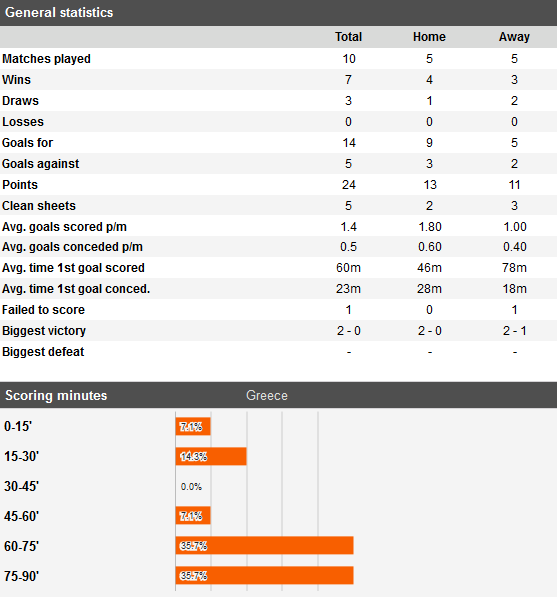Select the Goals for home value 9
The image size is (557, 597).
429,143
